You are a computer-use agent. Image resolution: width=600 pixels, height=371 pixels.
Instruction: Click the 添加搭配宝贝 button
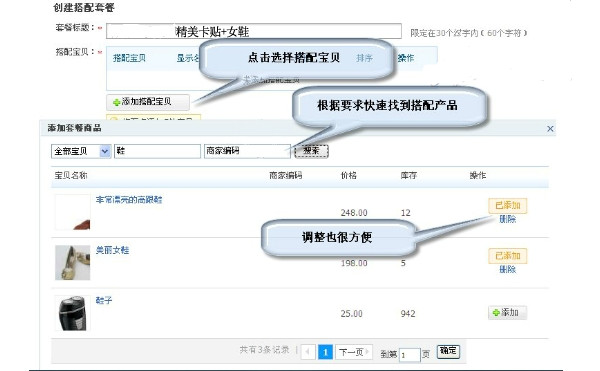[x=148, y=102]
